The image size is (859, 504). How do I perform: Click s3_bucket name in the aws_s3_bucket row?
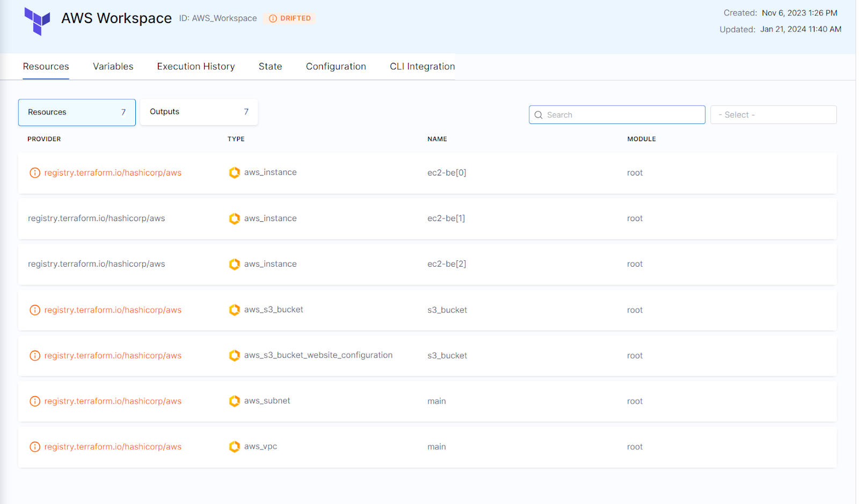click(447, 310)
